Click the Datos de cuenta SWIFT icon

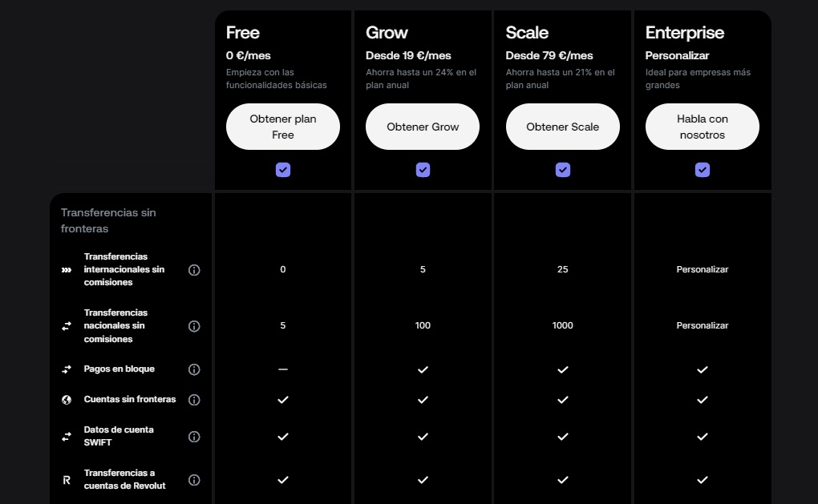pyautogui.click(x=67, y=437)
